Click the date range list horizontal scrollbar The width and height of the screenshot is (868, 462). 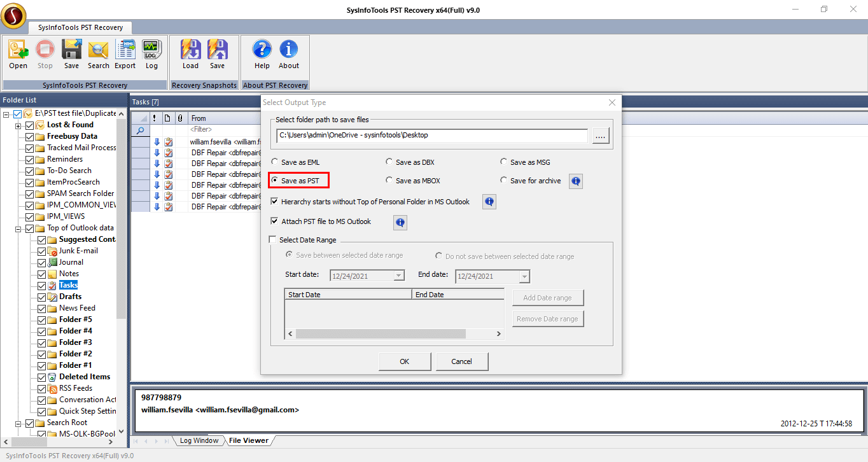click(x=382, y=333)
